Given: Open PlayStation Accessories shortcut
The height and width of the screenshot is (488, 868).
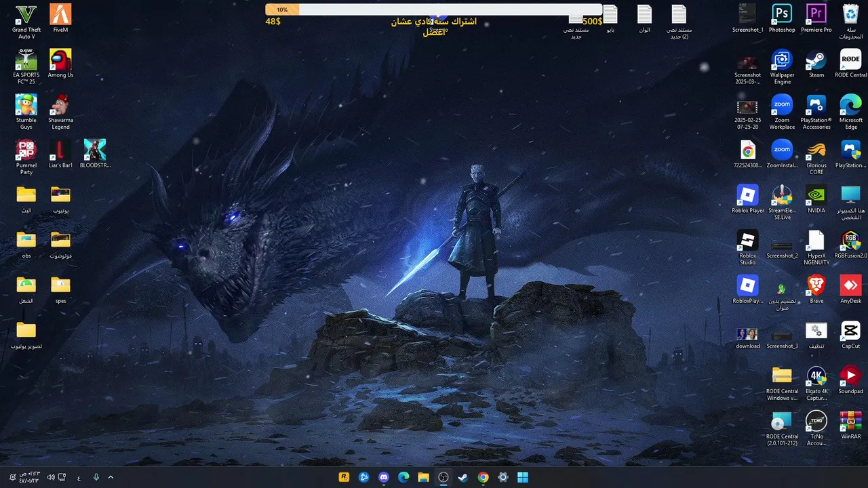Looking at the screenshot, I should pyautogui.click(x=816, y=112).
